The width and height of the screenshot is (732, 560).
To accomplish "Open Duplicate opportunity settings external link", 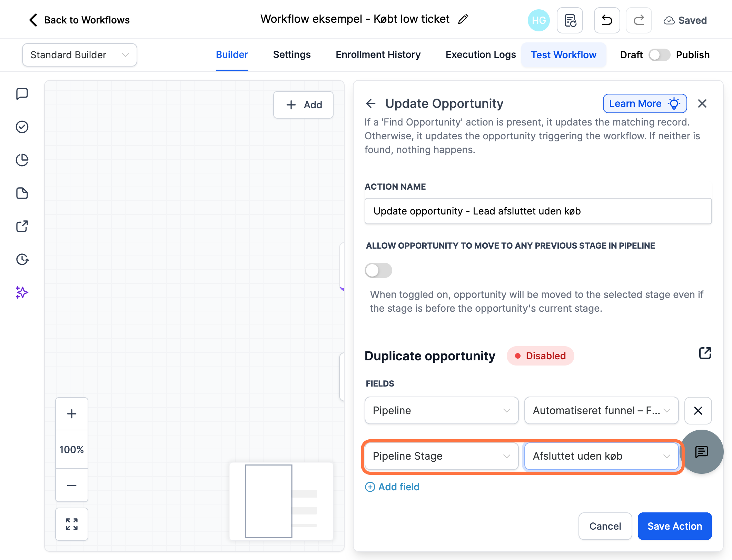I will (x=705, y=353).
